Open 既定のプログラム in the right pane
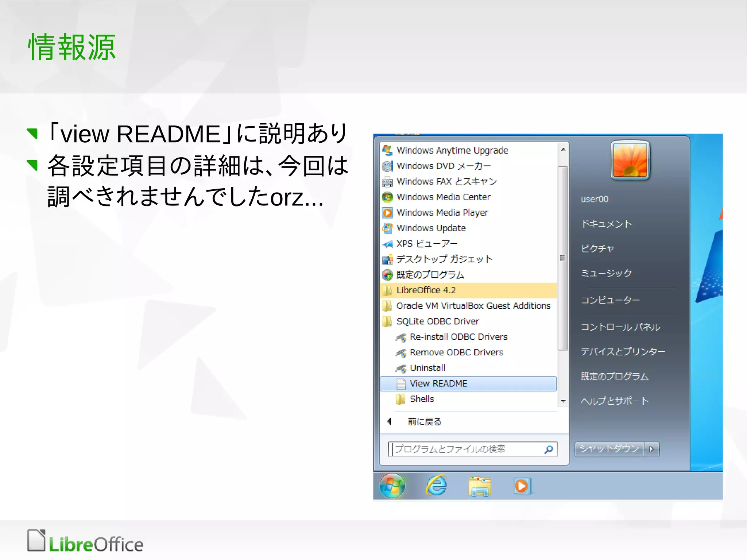This screenshot has width=747, height=560. [x=615, y=376]
